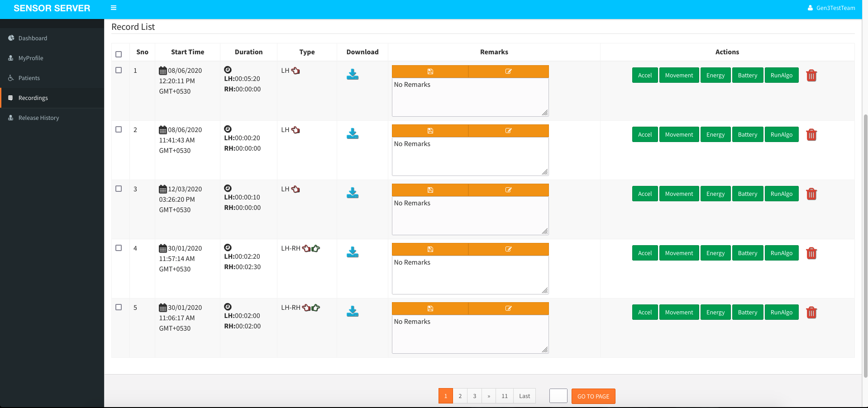Click the page number input field
The height and width of the screenshot is (408, 868).
[x=558, y=396]
